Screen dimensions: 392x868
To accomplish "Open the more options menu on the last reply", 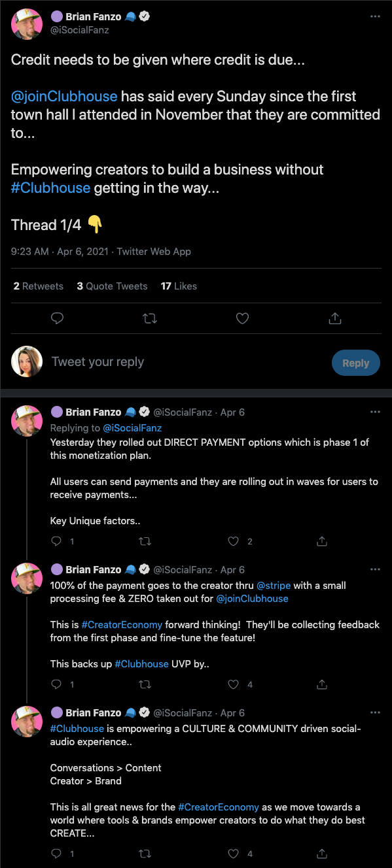I will coord(375,712).
